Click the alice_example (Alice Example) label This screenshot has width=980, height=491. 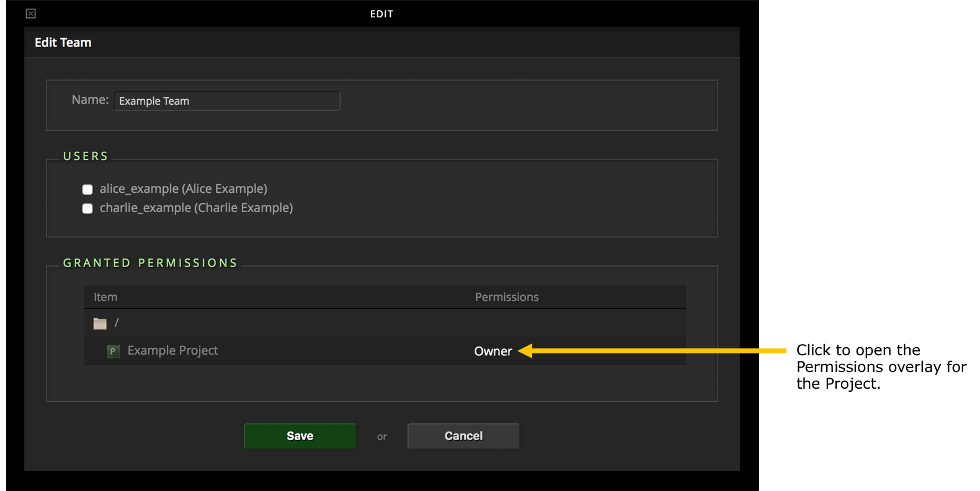183,189
